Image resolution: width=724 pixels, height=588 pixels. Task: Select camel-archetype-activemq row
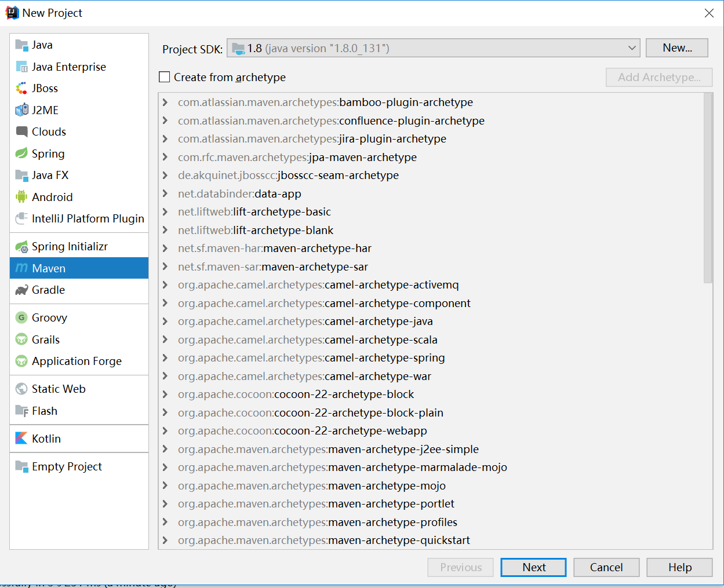(430, 285)
